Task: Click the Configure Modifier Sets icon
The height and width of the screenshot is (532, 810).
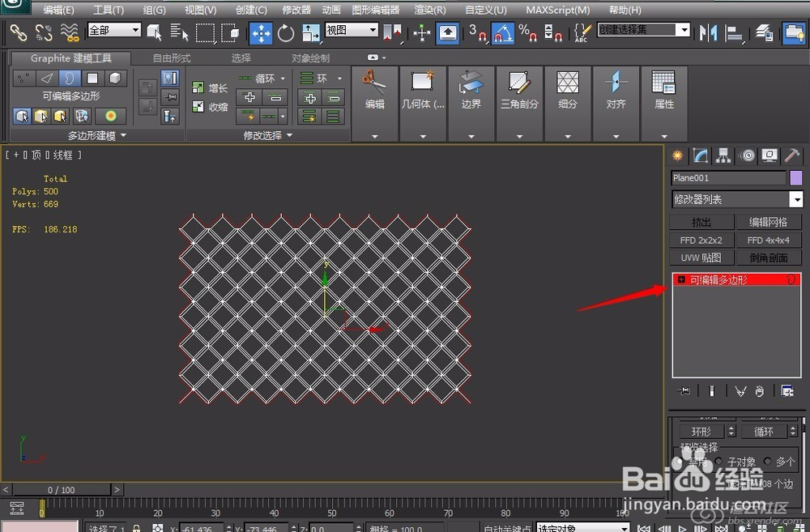Action: [787, 391]
